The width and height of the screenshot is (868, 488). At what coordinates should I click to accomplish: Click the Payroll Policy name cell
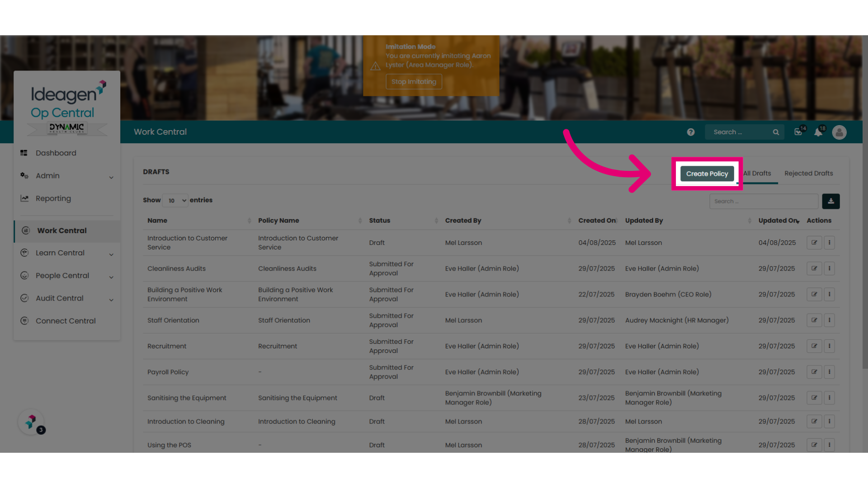tap(168, 372)
